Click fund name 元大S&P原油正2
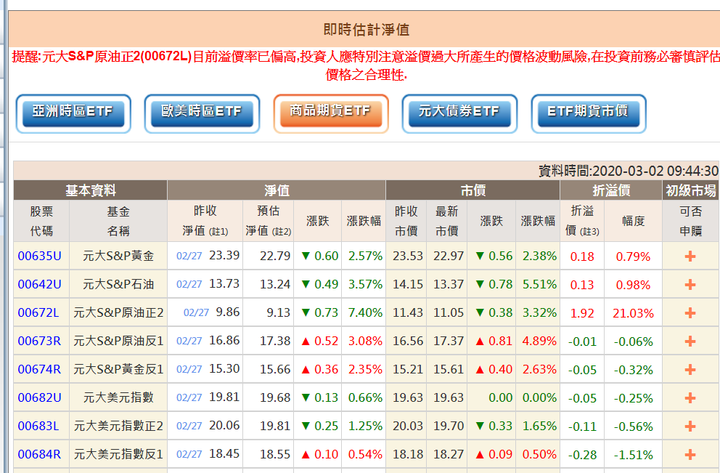Viewport: 720px width, 473px height. [x=118, y=313]
